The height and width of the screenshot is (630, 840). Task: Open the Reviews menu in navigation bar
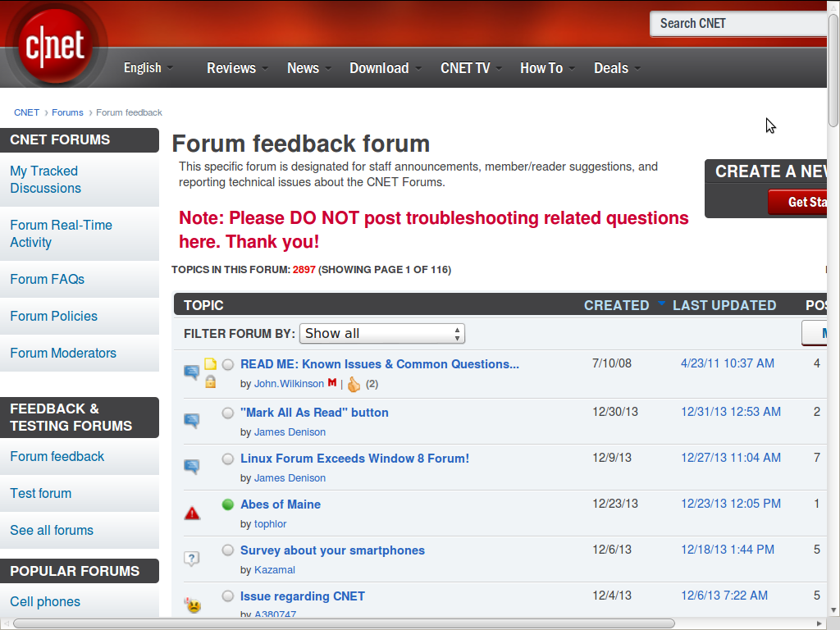coord(236,68)
